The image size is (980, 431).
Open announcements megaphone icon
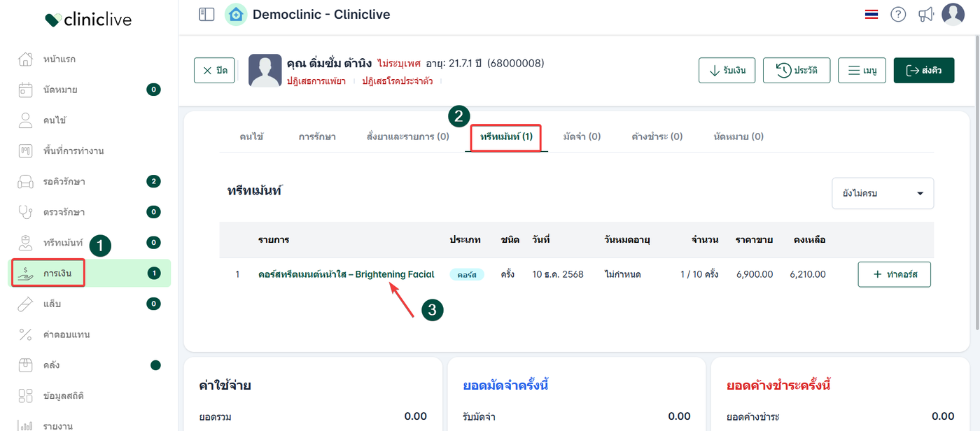[926, 14]
